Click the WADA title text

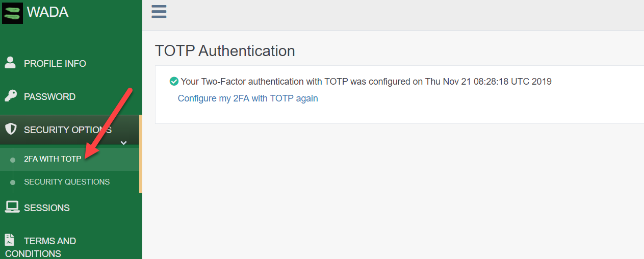tap(47, 12)
